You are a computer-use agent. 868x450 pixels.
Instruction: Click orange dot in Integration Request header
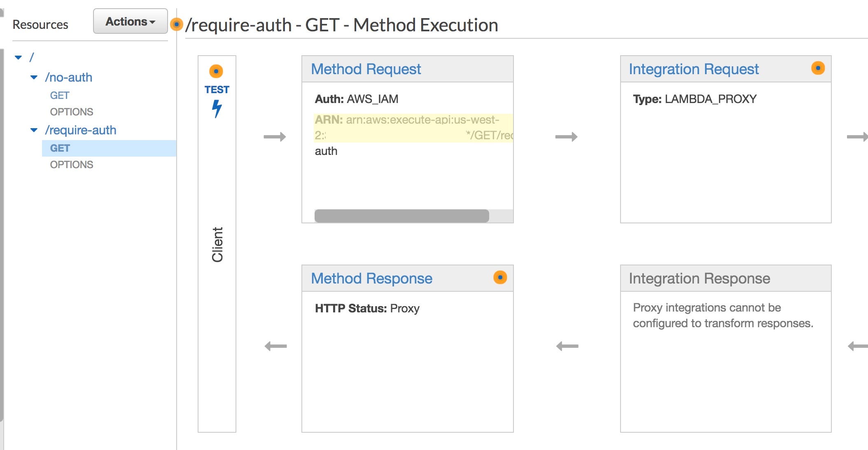click(x=818, y=68)
